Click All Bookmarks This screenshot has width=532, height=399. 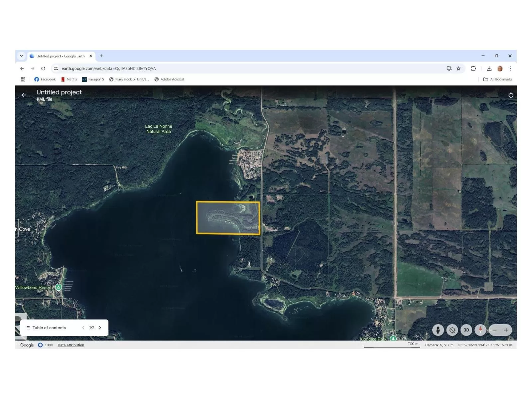pos(498,79)
